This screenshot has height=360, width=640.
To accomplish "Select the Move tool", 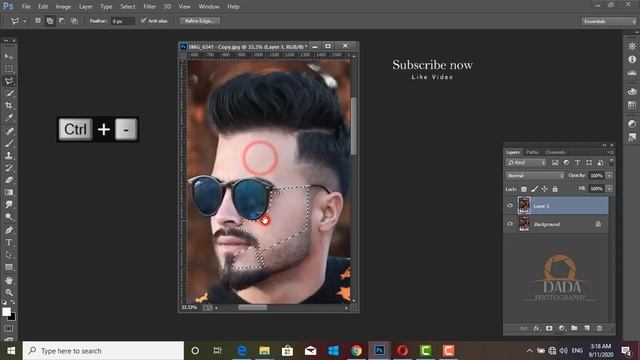I will coord(9,56).
